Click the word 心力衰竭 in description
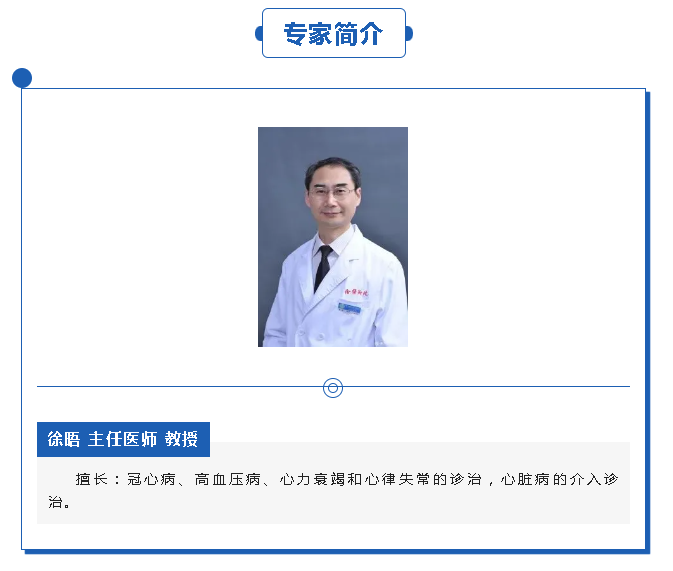Screen dimensions: 673x571 [312, 479]
